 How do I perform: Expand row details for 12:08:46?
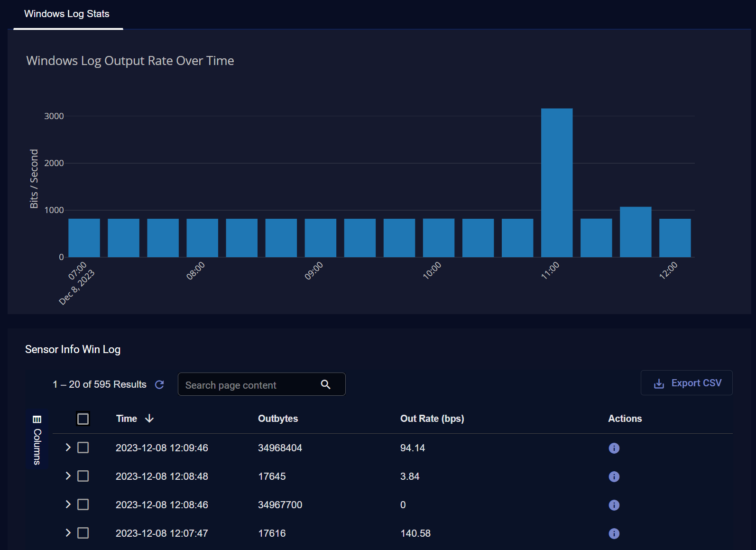click(x=68, y=504)
